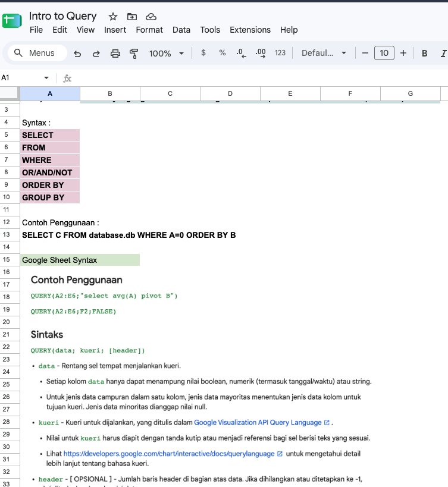The height and width of the screenshot is (487, 448).
Task: Open the View menu
Action: coord(86,30)
